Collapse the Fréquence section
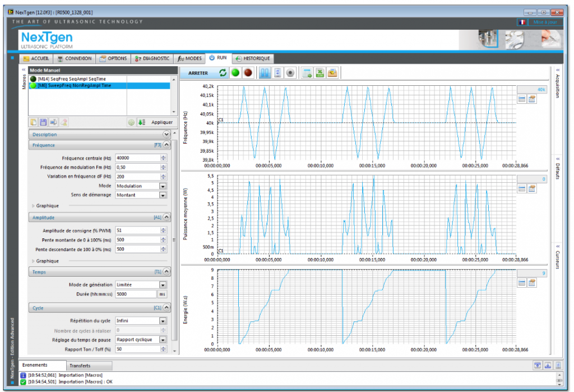 tap(166, 145)
